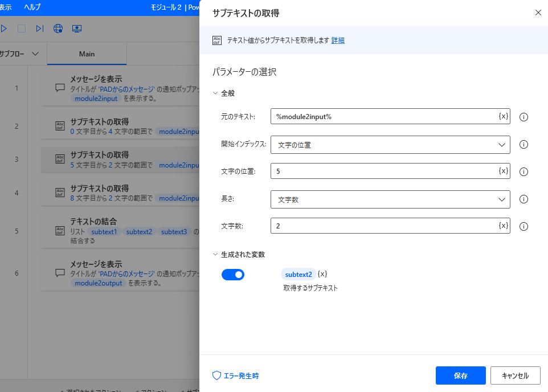Select step 1 メッセージを表示 action
This screenshot has height=392, width=548.
click(x=120, y=88)
